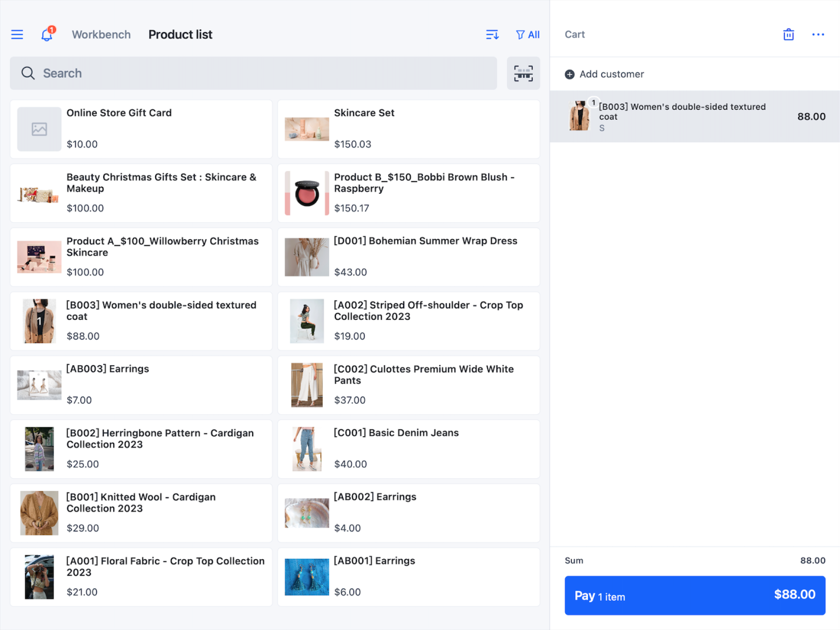This screenshot has width=840, height=630.
Task: Open cart more options menu
Action: (x=818, y=35)
